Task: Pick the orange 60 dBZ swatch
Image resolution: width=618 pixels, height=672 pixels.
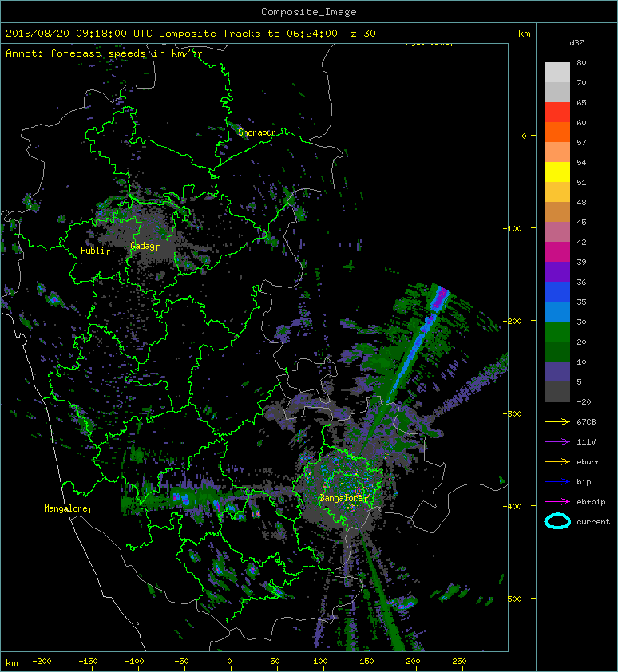Action: tap(557, 132)
